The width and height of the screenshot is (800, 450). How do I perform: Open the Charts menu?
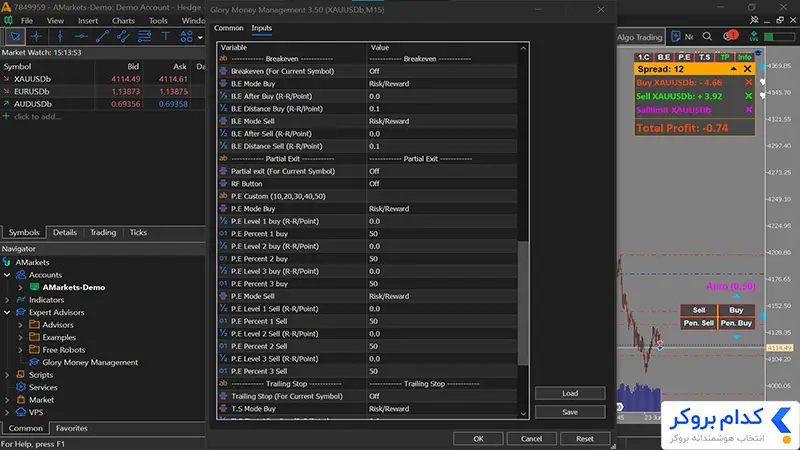click(x=123, y=20)
